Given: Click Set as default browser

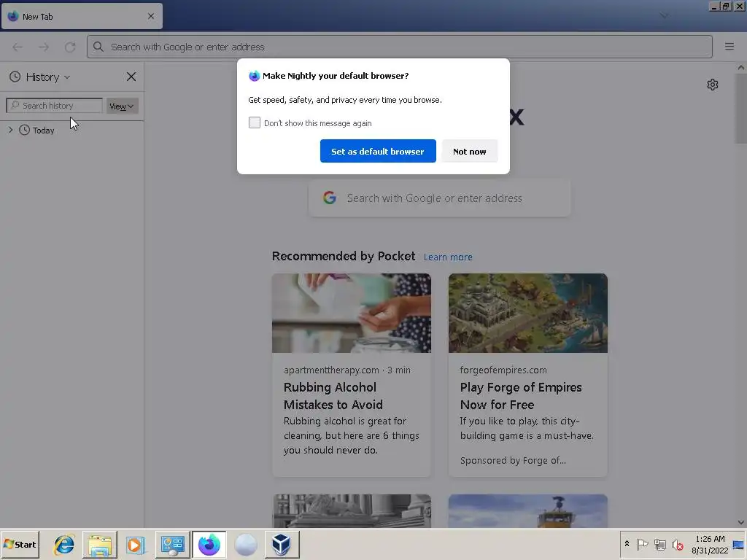Looking at the screenshot, I should (x=378, y=151).
